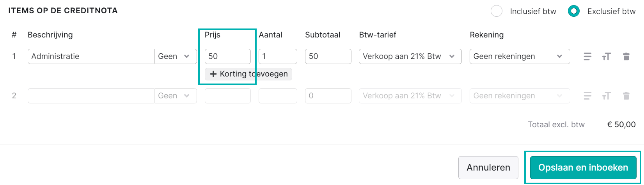
Task: Click the text format icon on row 2
Action: click(x=606, y=96)
